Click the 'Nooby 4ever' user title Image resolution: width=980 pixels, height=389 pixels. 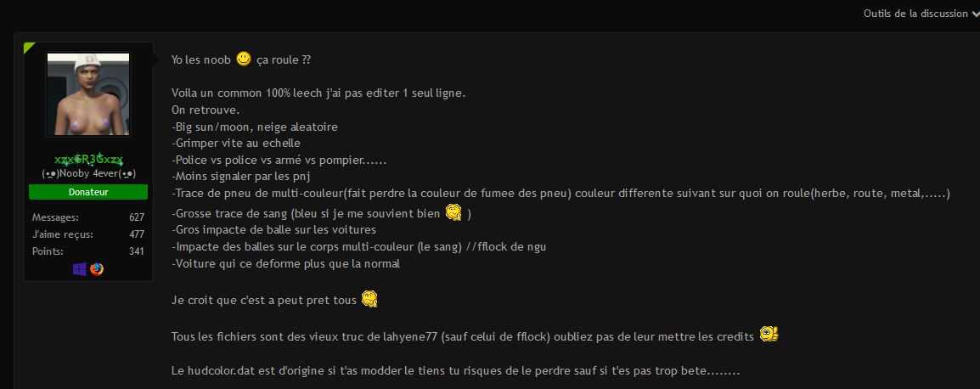pyautogui.click(x=88, y=173)
